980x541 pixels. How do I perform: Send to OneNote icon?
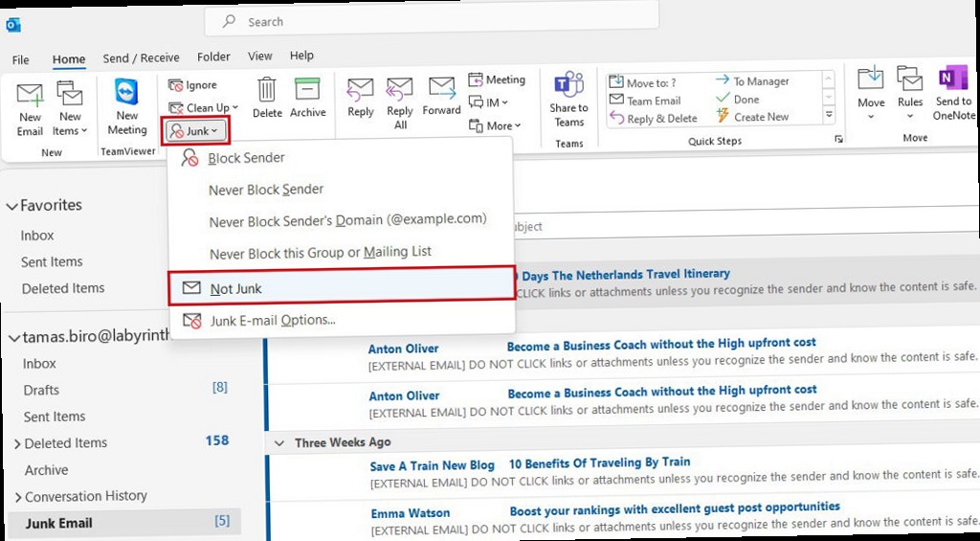[953, 82]
